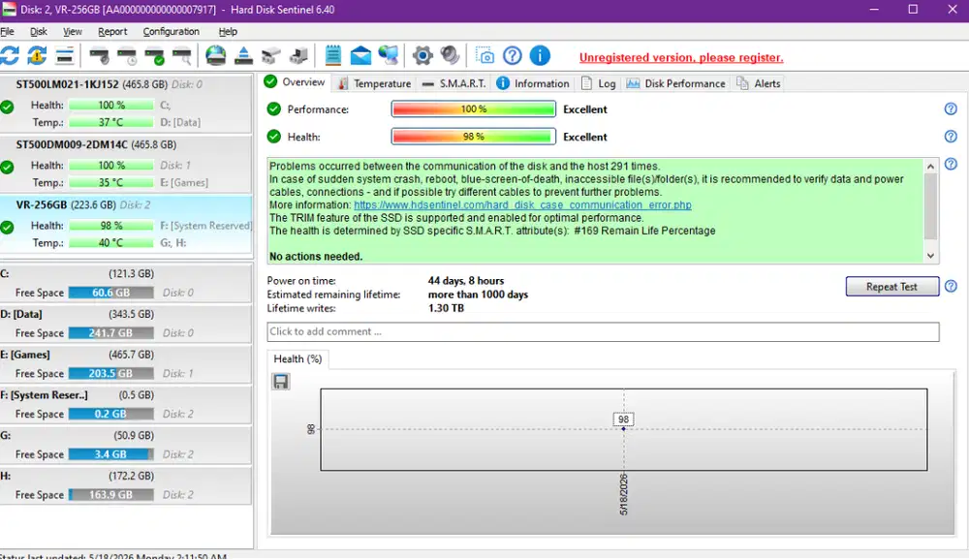Click the help icon beside Performance row
The image size is (969, 560).
[x=951, y=109]
